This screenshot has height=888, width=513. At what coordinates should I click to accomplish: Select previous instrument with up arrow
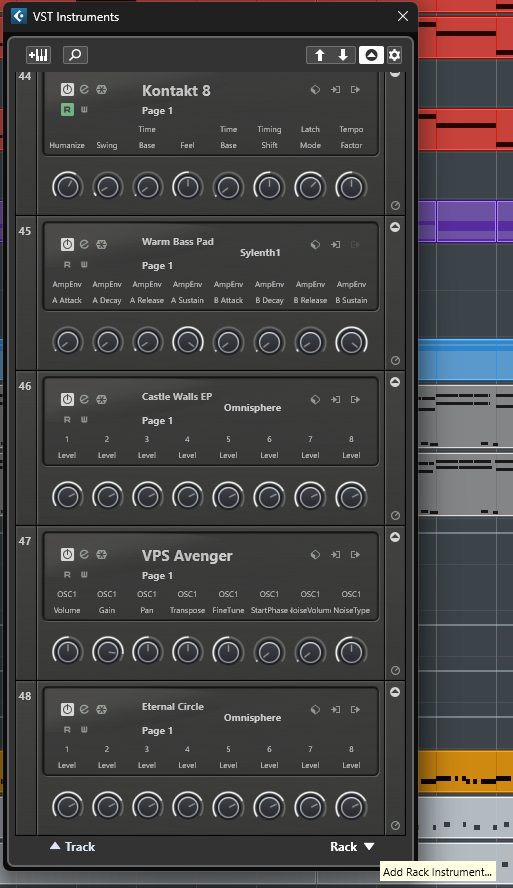coord(319,55)
